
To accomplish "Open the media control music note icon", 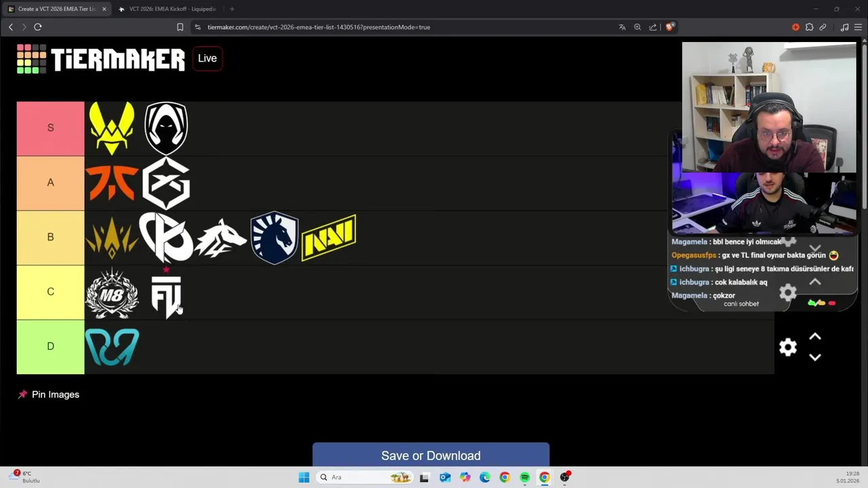I will pyautogui.click(x=844, y=27).
